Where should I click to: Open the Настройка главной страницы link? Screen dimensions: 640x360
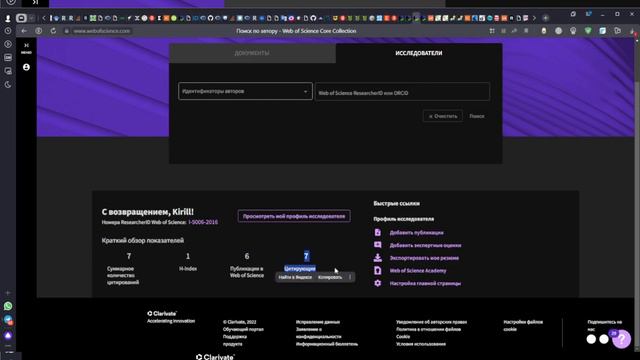[425, 283]
